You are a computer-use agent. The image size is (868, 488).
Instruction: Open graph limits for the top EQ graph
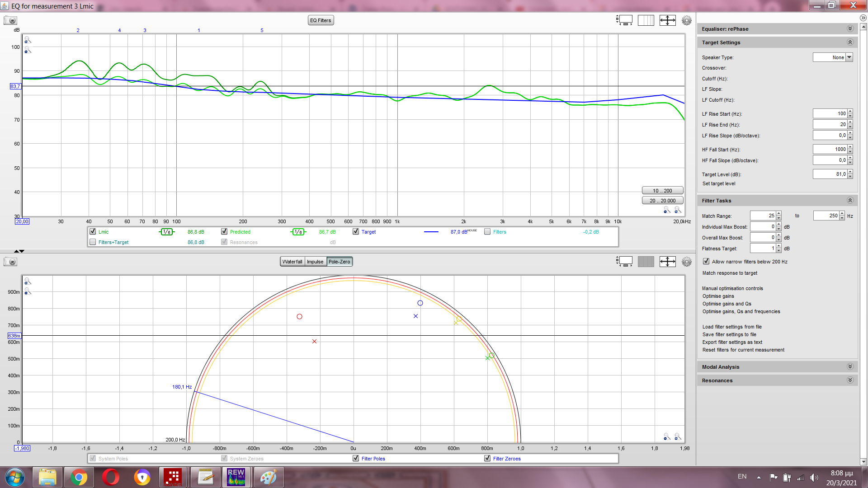[x=667, y=20]
